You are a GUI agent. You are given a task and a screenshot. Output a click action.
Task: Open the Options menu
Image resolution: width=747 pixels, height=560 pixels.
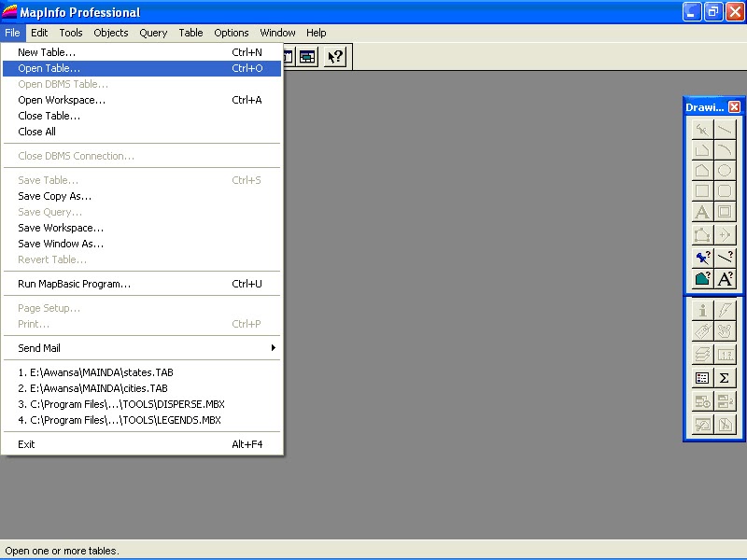231,33
